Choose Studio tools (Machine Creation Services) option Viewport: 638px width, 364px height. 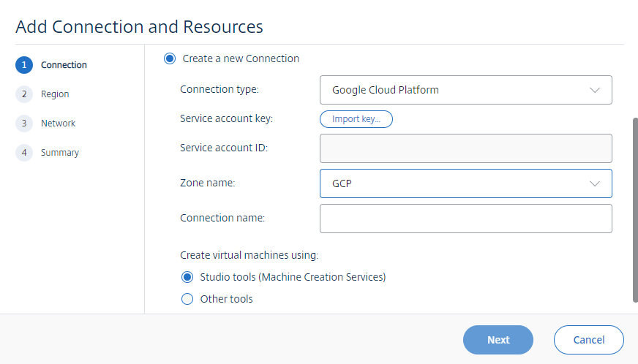(x=187, y=277)
